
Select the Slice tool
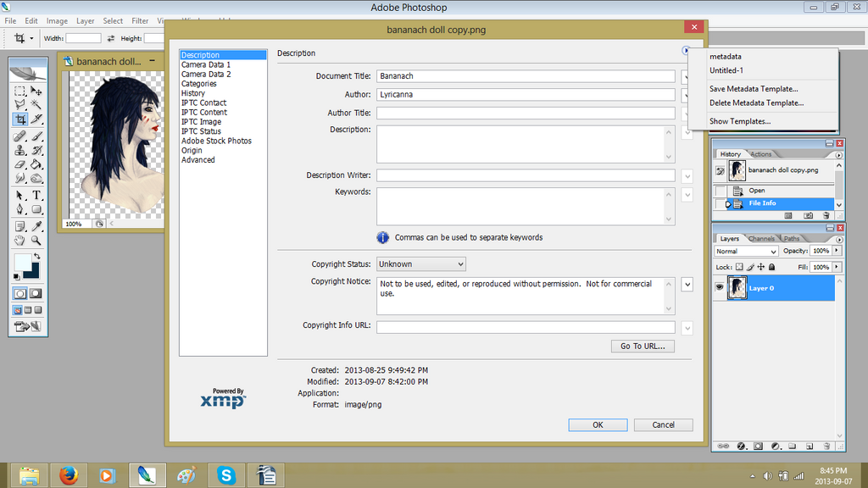36,119
